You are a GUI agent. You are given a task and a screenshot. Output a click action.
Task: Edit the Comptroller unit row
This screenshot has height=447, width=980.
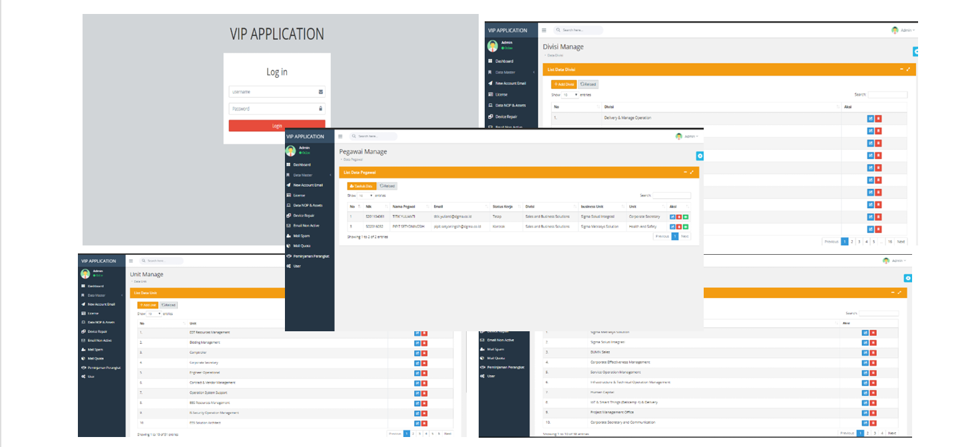pos(417,353)
